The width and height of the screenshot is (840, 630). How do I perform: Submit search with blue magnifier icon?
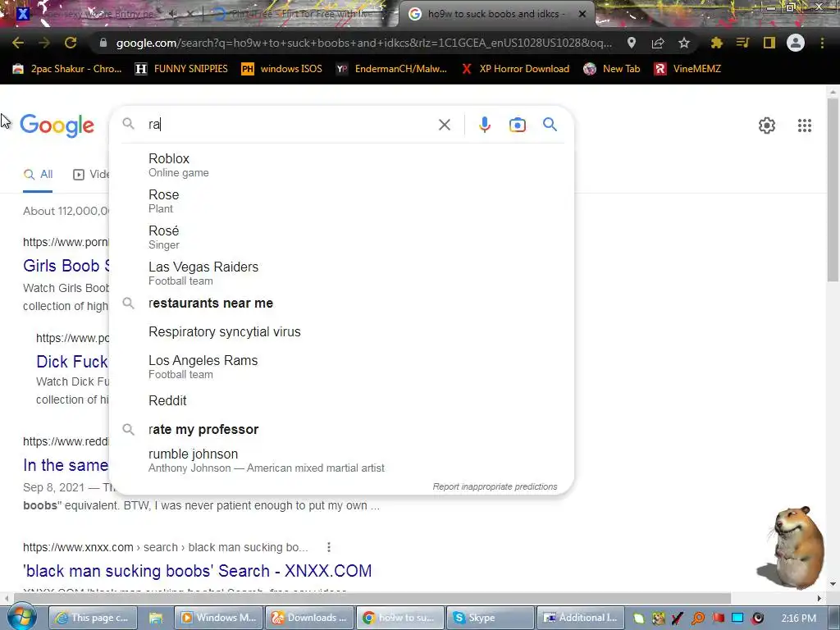click(x=550, y=125)
